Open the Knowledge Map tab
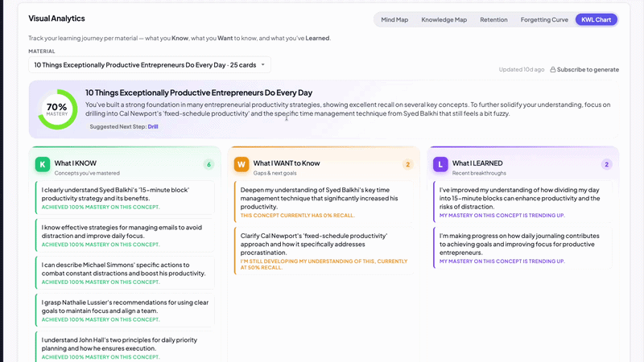This screenshot has height=362, width=644. point(444,19)
